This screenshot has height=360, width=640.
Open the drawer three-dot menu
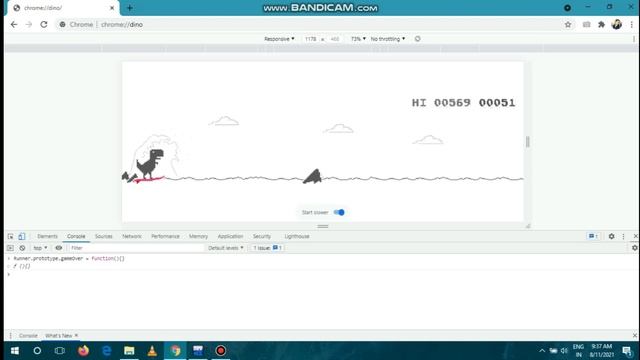10,336
